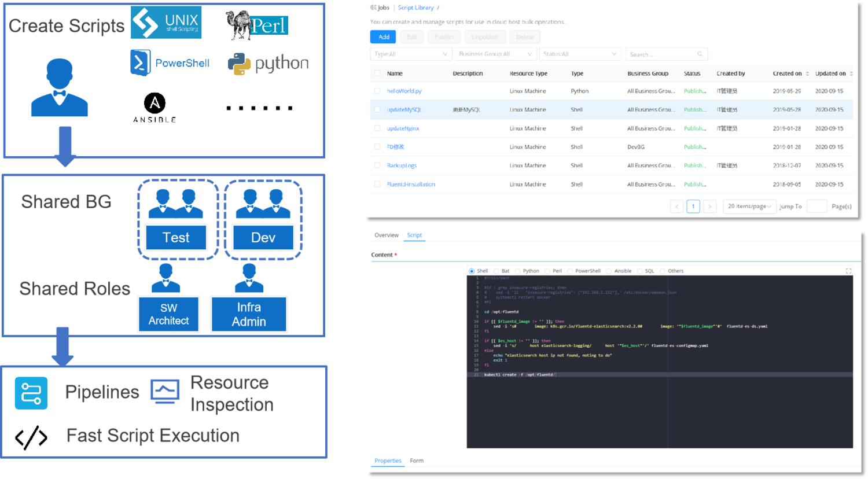Open the FluentdInstallation script link
The image size is (868, 479).
[x=411, y=184]
